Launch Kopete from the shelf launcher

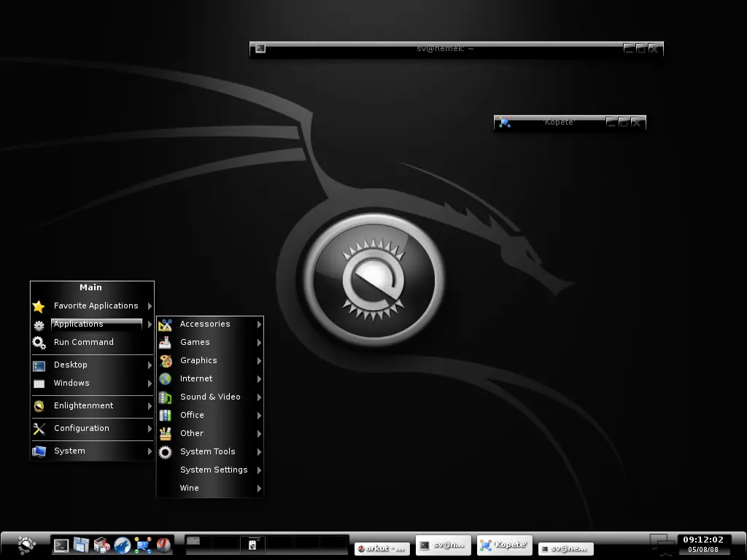pos(143,545)
